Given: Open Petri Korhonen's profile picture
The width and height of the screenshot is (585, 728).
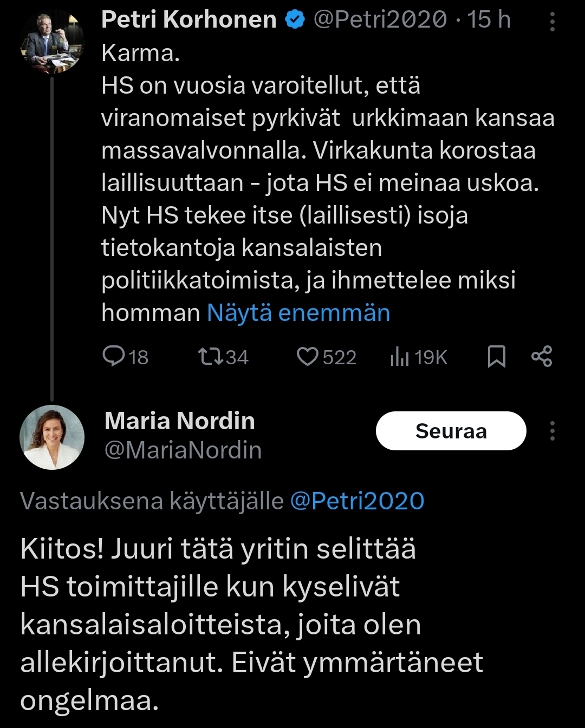Looking at the screenshot, I should click(x=52, y=42).
